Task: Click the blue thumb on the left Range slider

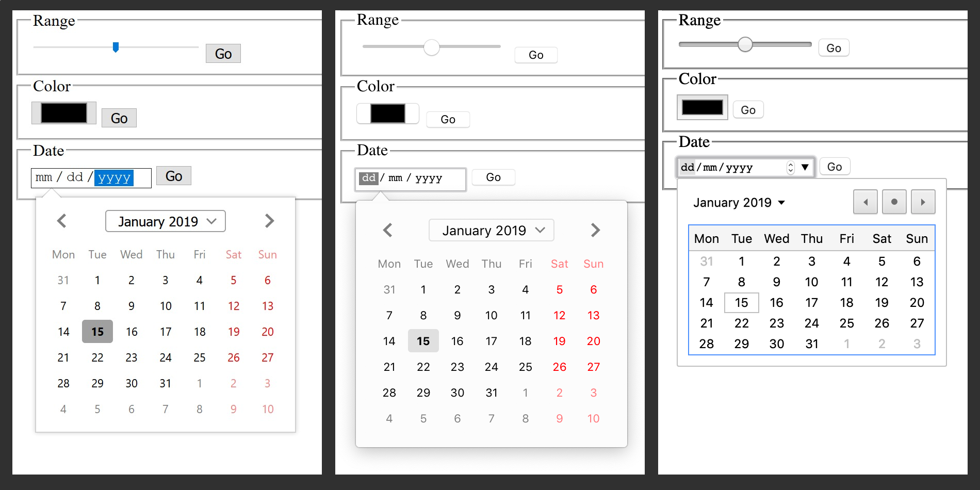Action: (116, 47)
